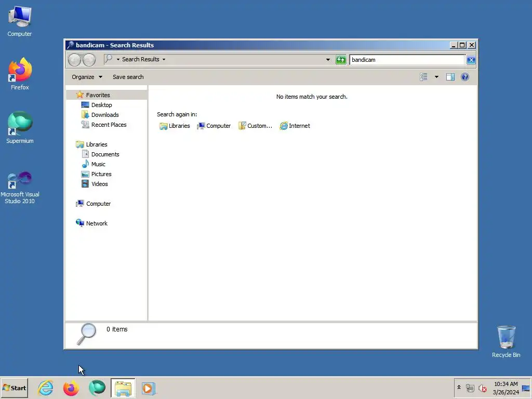The width and height of the screenshot is (532, 399).
Task: Open the Pictures library
Action: (96, 174)
